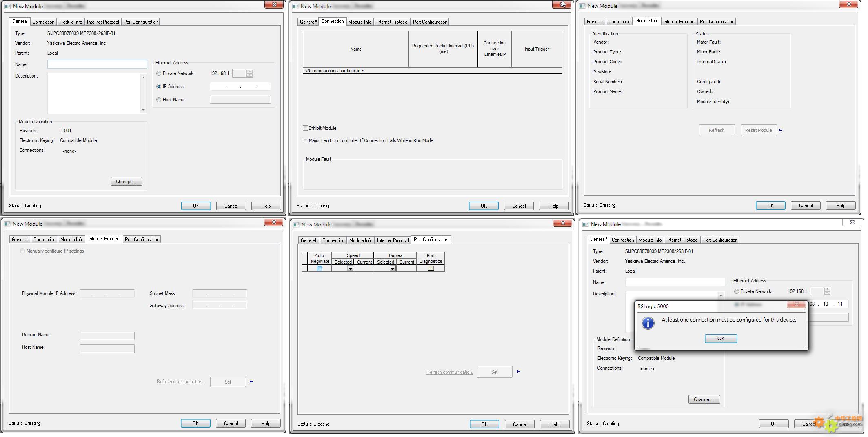The width and height of the screenshot is (868, 437).
Task: Click Cancel in the Connection-tab window
Action: tap(519, 206)
